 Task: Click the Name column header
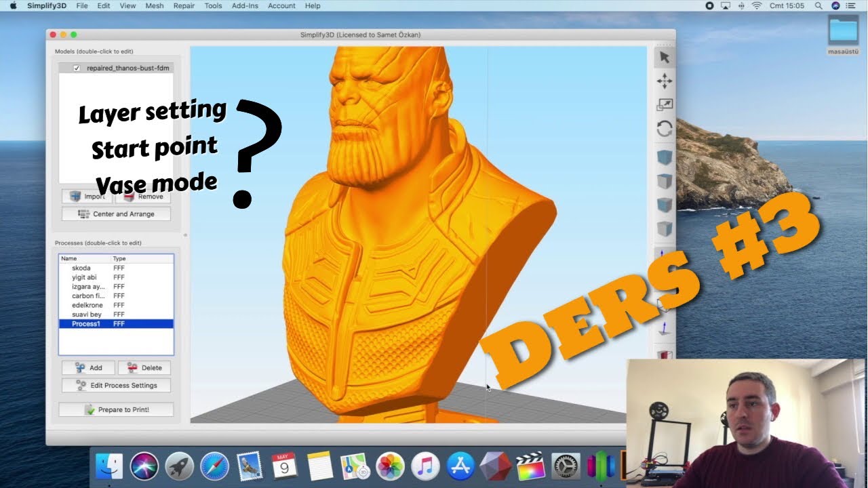tap(85, 258)
